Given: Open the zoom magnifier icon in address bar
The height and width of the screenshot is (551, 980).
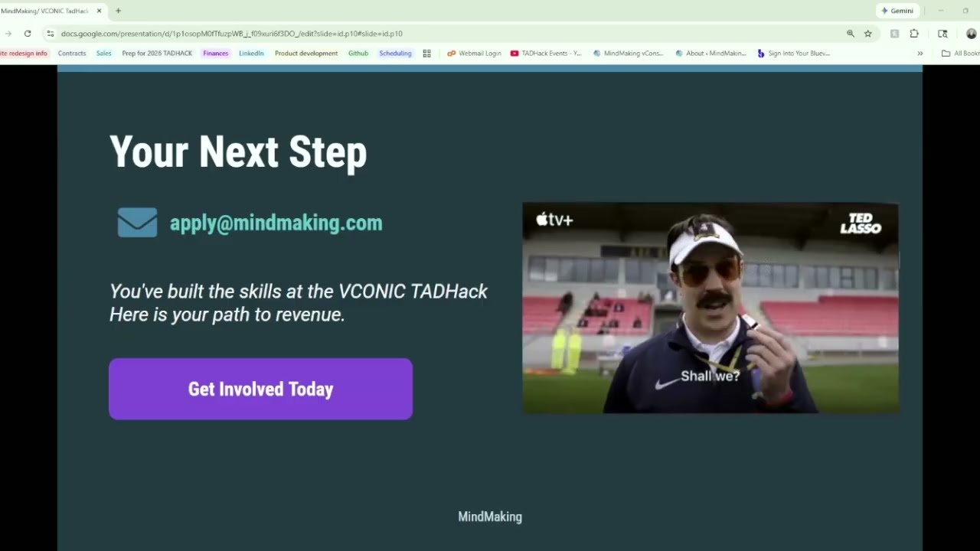Looking at the screenshot, I should pyautogui.click(x=851, y=34).
